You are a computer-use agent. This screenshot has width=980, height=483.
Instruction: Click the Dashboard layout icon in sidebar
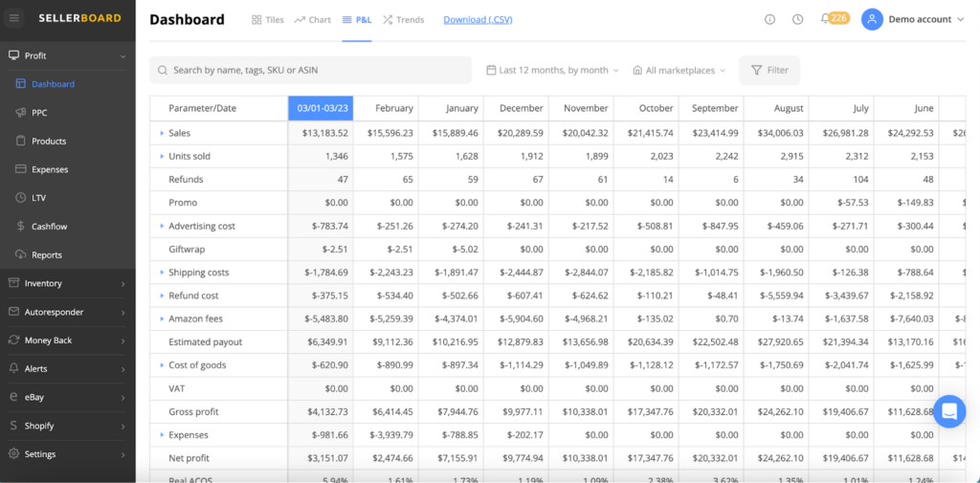[21, 84]
